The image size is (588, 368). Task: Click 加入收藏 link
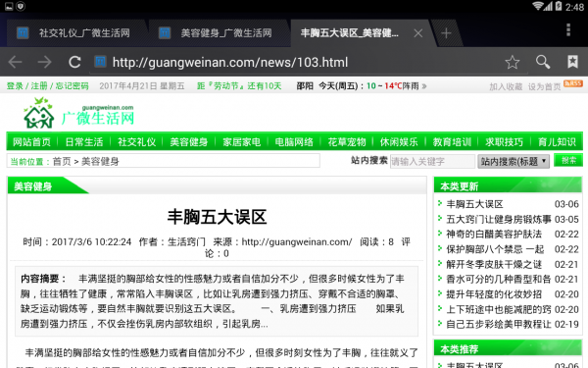(x=506, y=86)
